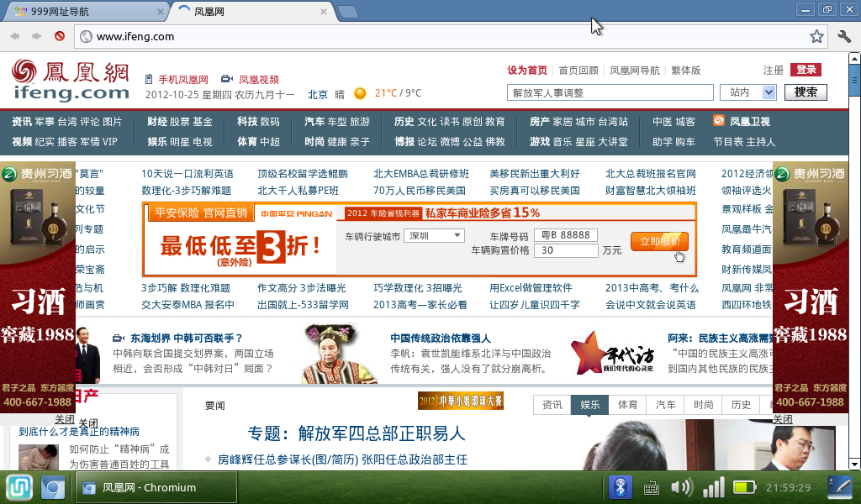Click the address bar with www.ifeng.com
Screen dimensions: 861x504
coord(451,36)
